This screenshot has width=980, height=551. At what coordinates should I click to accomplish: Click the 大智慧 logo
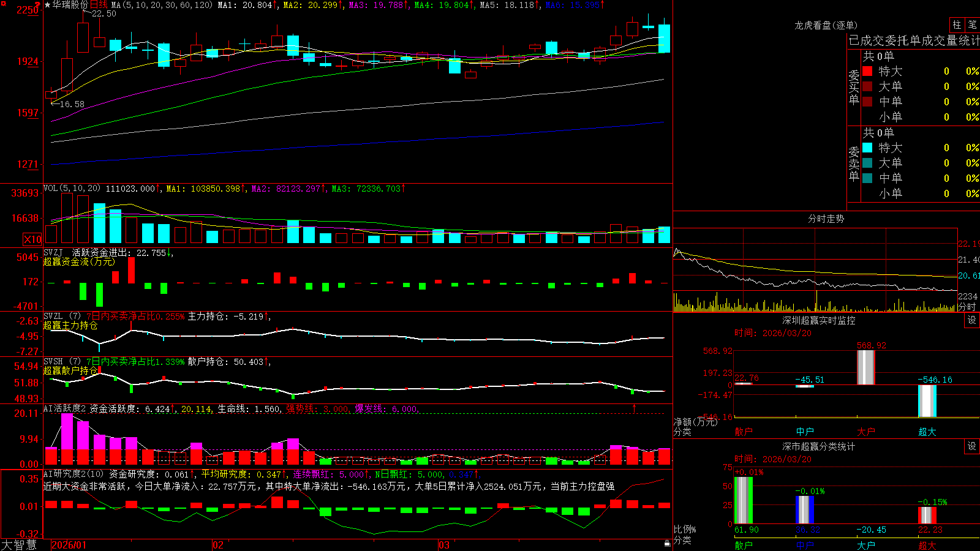click(19, 545)
